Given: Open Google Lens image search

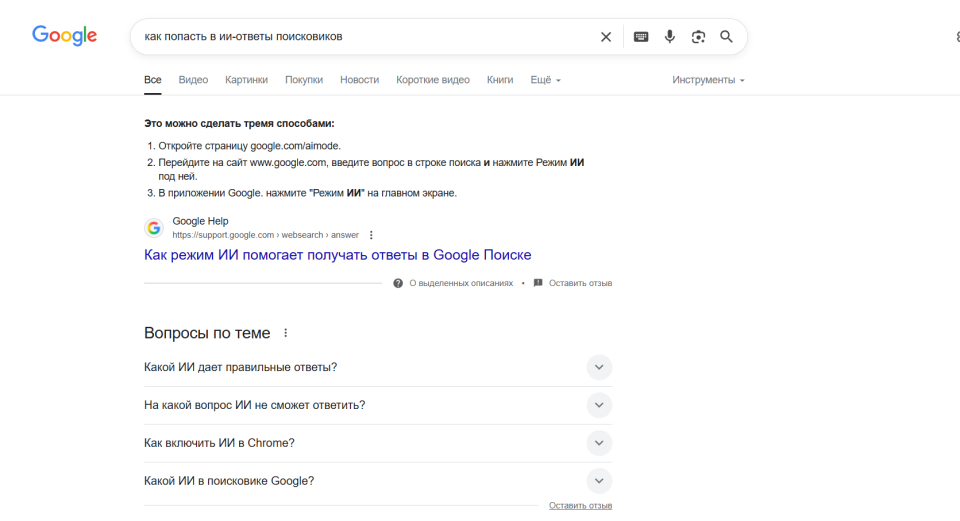Looking at the screenshot, I should tap(698, 37).
